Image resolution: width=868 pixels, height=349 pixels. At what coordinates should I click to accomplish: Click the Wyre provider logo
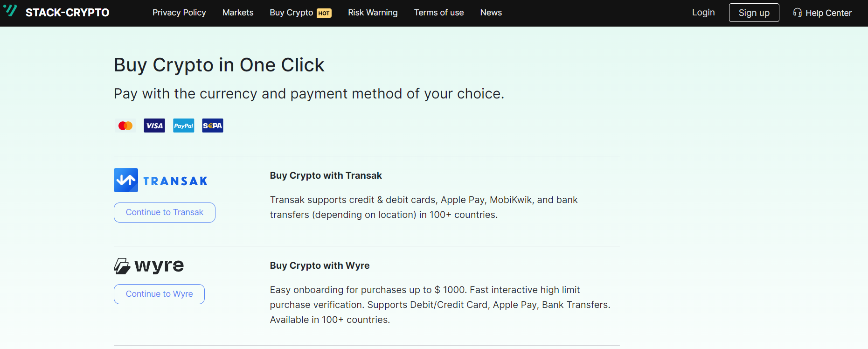pos(148,265)
